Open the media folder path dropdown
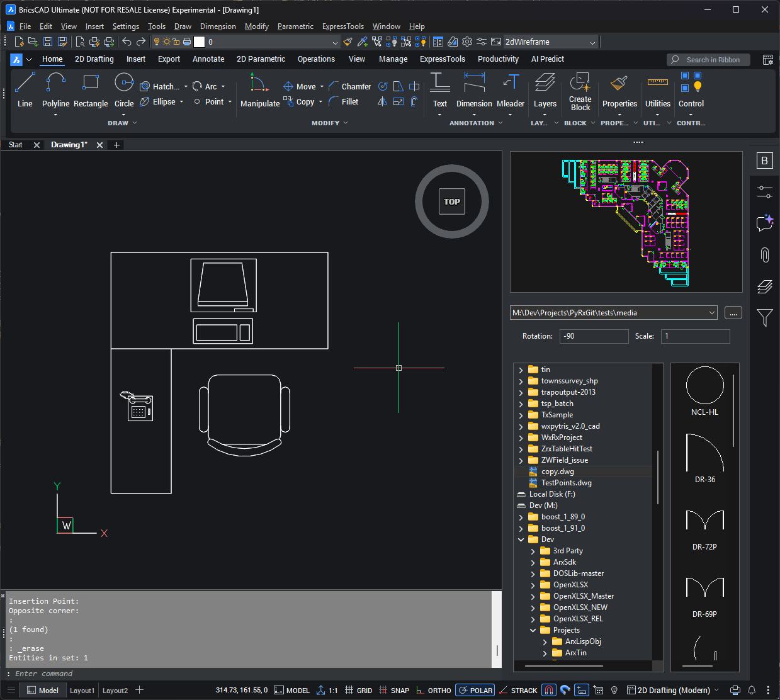 click(712, 313)
